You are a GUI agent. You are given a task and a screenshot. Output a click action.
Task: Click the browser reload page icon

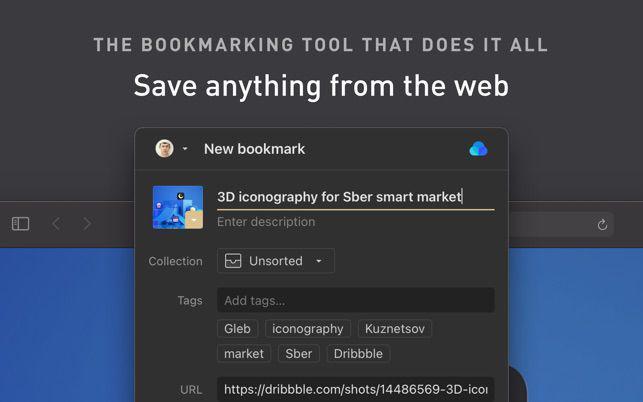click(x=602, y=224)
